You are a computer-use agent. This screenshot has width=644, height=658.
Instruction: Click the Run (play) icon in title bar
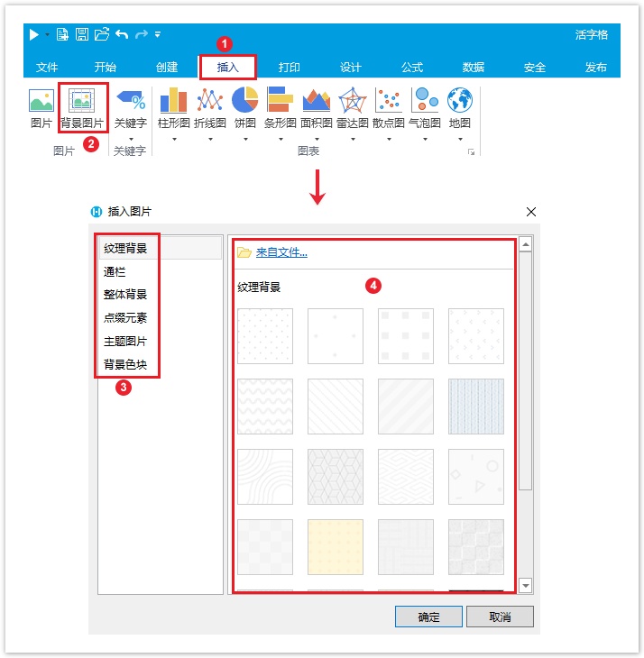33,34
